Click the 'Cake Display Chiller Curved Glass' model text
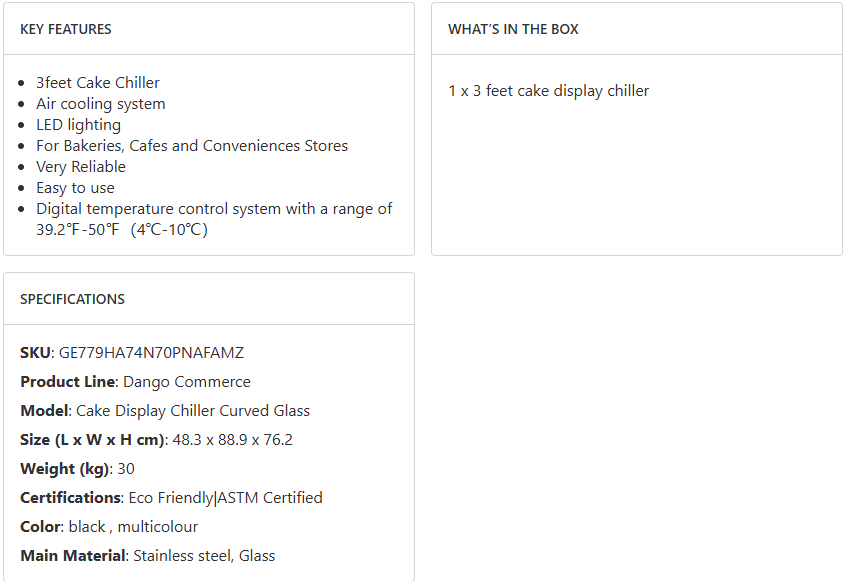 pos(193,411)
